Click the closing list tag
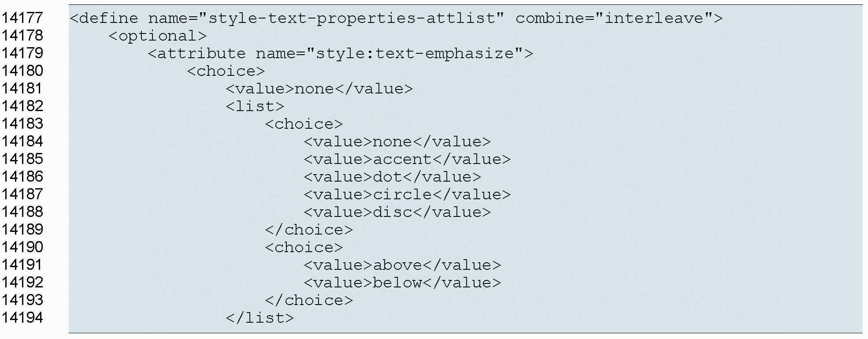The height and width of the screenshot is (339, 868). (260, 318)
